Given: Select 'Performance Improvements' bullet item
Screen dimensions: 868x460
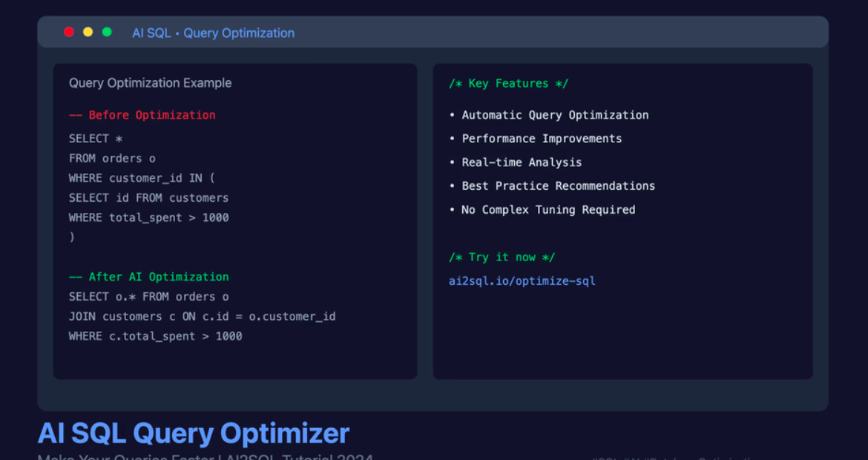Looking at the screenshot, I should point(541,139).
